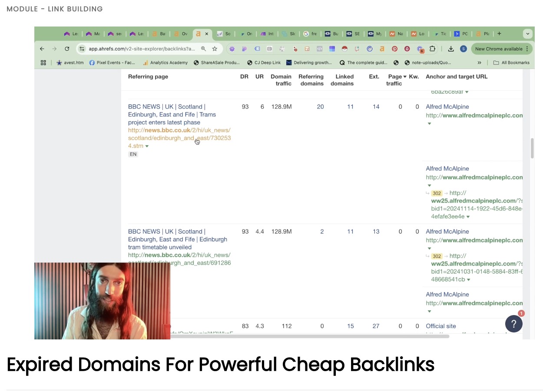
Task: Click the Pokeball extension icon
Action: 345,49
